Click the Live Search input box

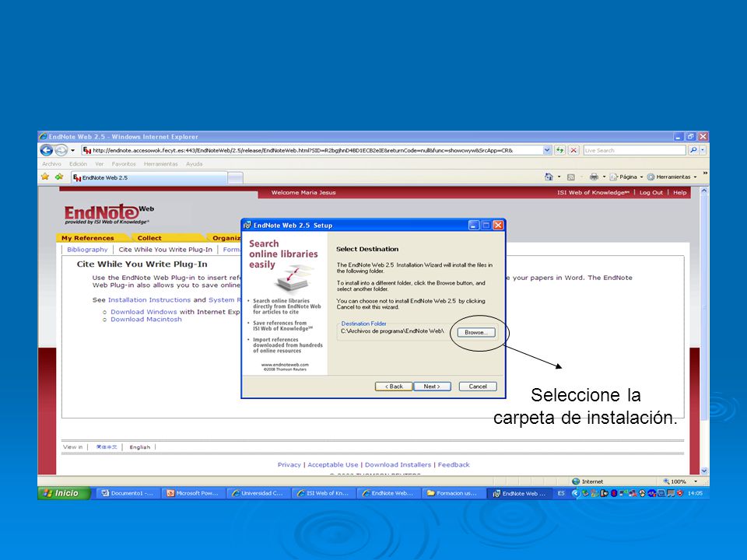pyautogui.click(x=634, y=150)
